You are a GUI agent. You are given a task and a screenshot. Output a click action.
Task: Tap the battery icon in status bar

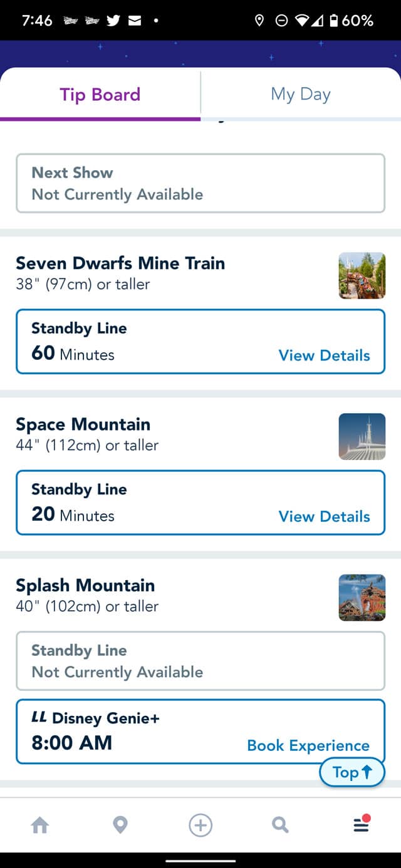(334, 21)
